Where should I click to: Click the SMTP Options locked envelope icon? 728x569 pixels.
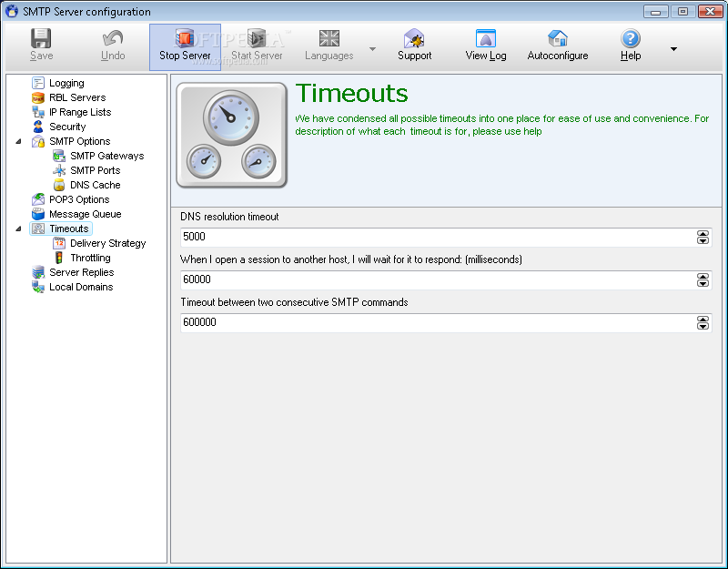(38, 141)
